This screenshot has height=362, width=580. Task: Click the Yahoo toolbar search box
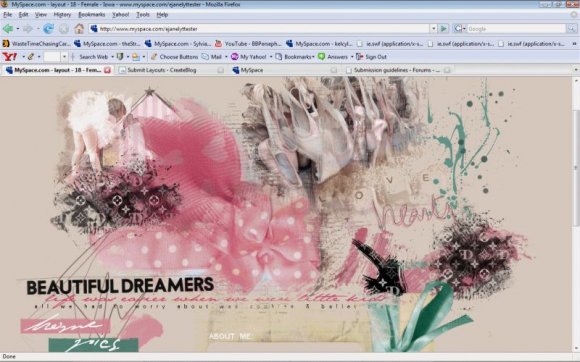point(52,57)
